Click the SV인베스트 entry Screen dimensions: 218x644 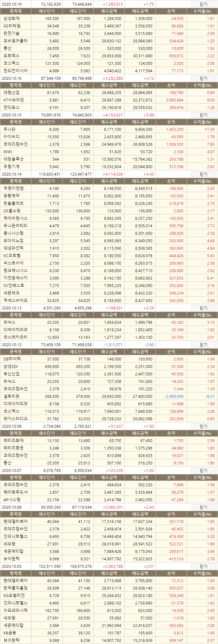pos(14,286)
